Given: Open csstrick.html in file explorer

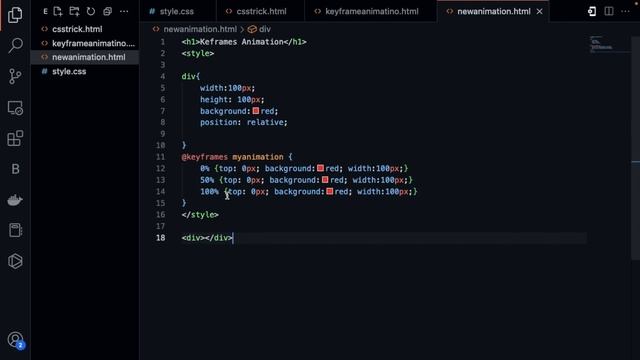Looking at the screenshot, I should click(77, 29).
